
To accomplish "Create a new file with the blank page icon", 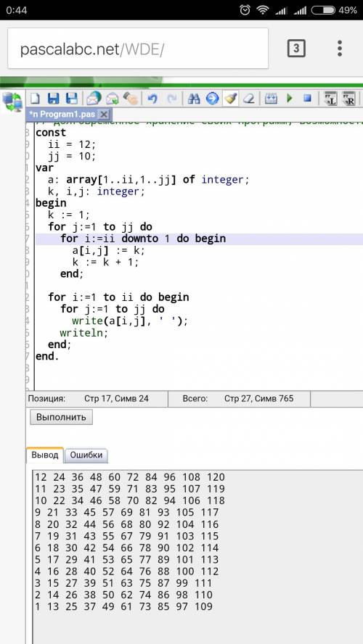I will coord(36,99).
